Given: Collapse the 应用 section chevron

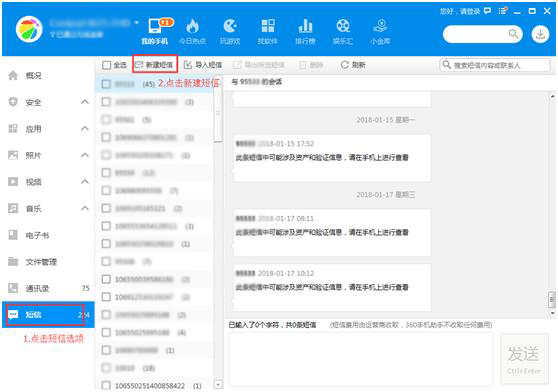Looking at the screenshot, I should click(85, 128).
